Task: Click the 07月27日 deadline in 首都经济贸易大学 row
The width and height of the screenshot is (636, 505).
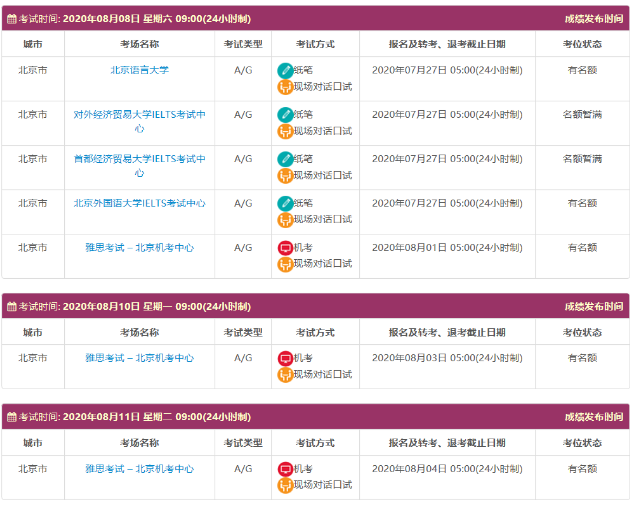Action: pos(447,159)
